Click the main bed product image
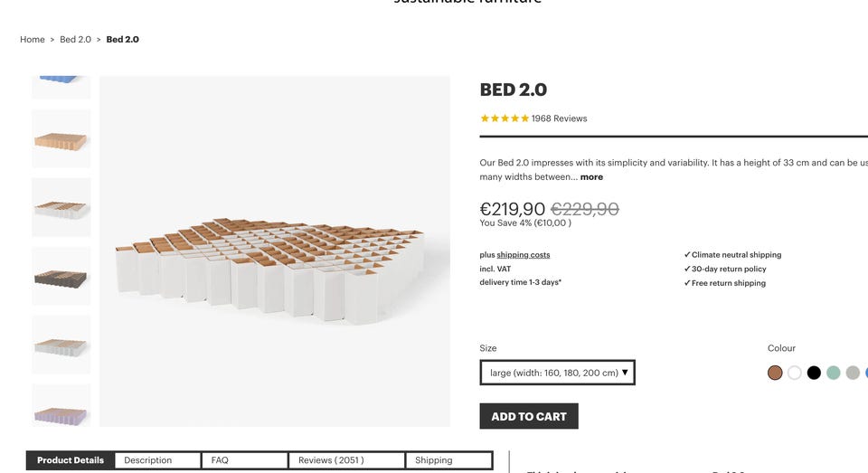This screenshot has width=868, height=473. coord(275,251)
